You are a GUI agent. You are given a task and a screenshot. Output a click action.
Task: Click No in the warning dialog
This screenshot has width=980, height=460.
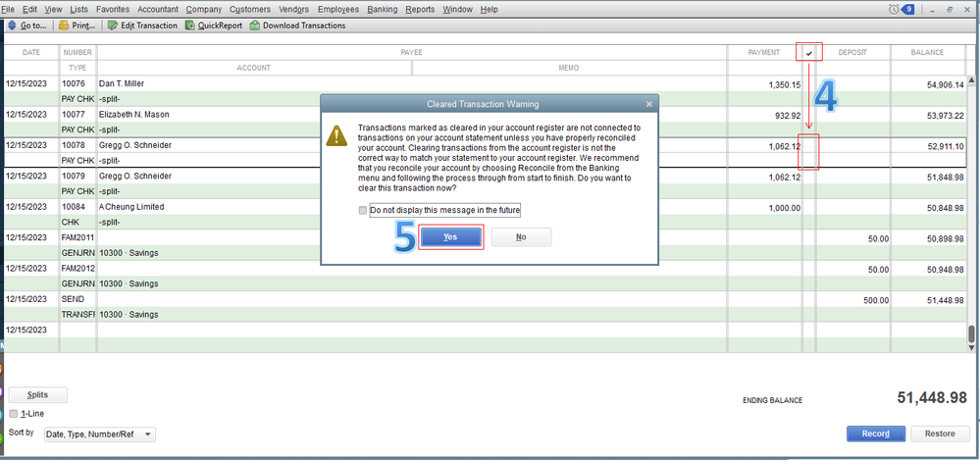click(521, 237)
